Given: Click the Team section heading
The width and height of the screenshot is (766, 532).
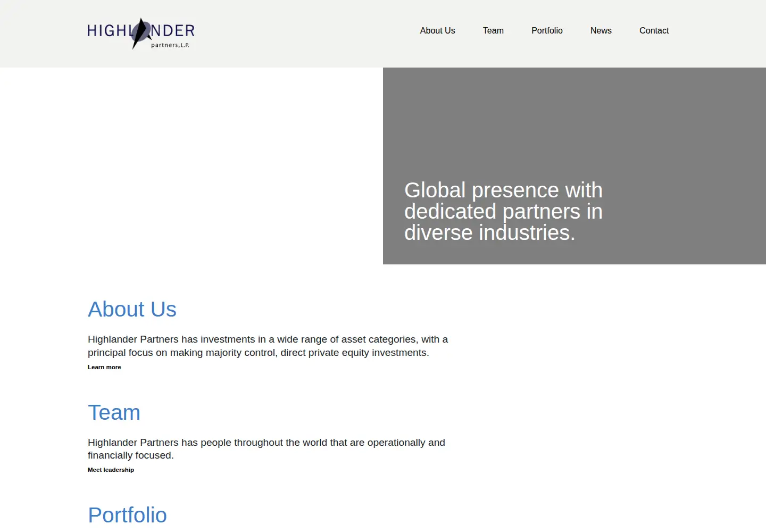Looking at the screenshot, I should 114,412.
